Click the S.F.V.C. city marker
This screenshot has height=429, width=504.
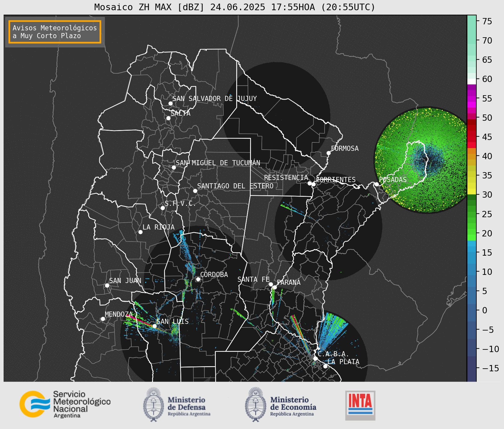pyautogui.click(x=163, y=208)
